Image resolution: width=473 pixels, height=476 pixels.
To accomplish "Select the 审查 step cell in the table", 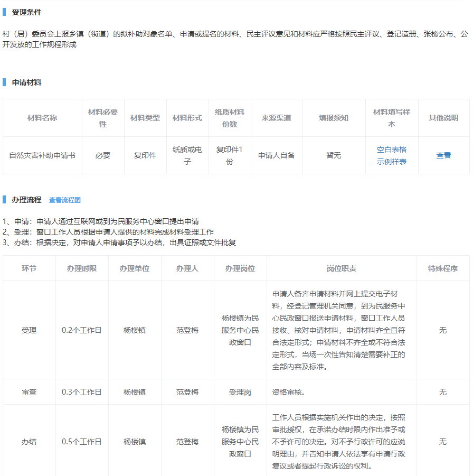I will [29, 392].
